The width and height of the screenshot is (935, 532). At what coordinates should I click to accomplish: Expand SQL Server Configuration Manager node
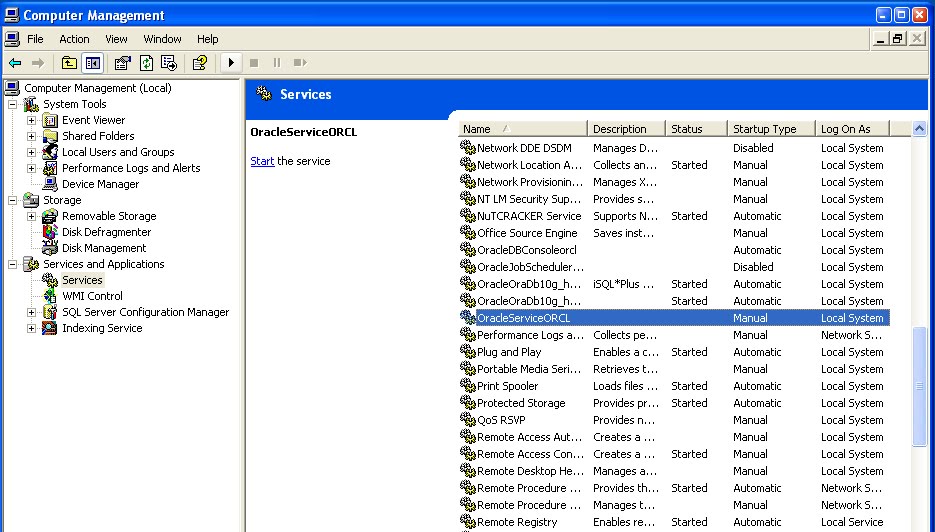pos(32,313)
